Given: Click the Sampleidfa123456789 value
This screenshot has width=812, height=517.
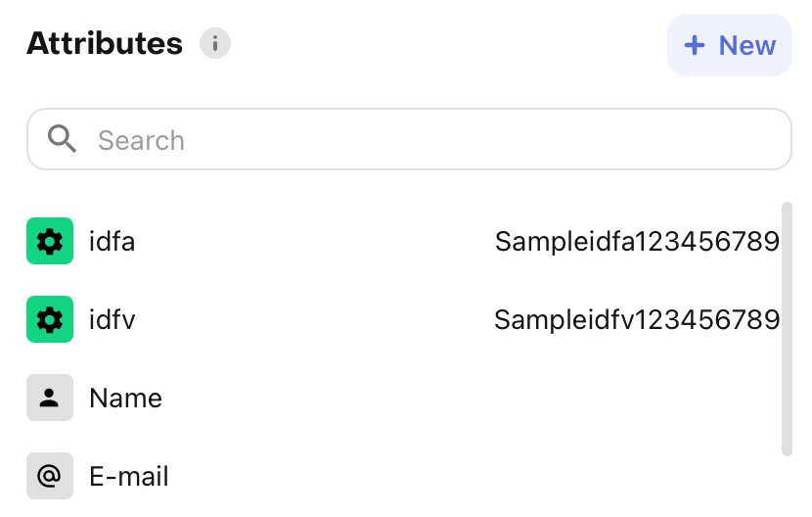Looking at the screenshot, I should tap(637, 242).
